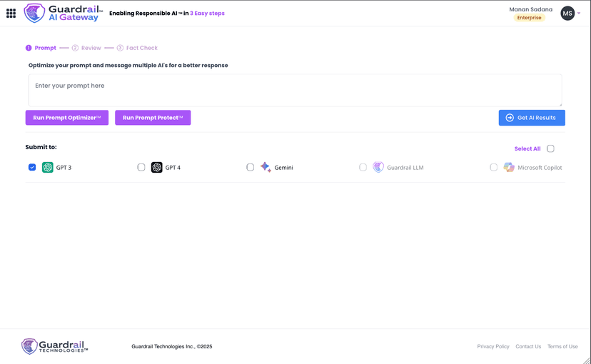Expand the account dropdown arrow
The width and height of the screenshot is (591, 364).
(579, 13)
